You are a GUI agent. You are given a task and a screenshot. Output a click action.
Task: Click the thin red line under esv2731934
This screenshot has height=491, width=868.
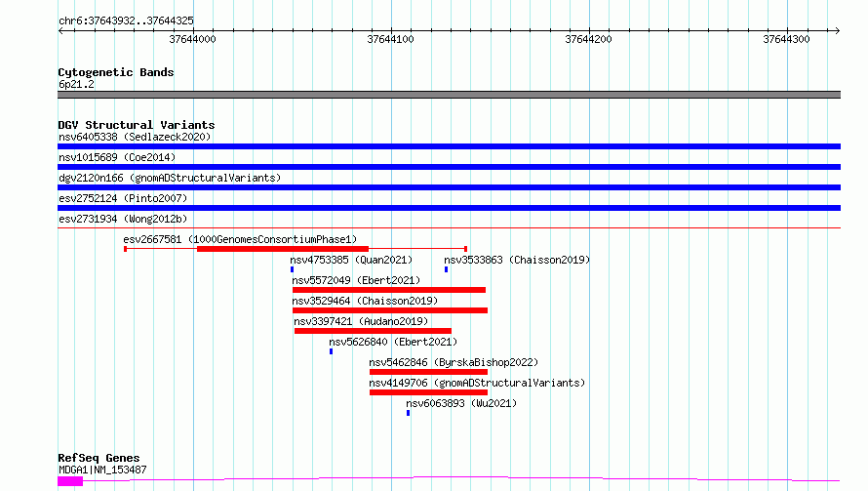coord(449,227)
